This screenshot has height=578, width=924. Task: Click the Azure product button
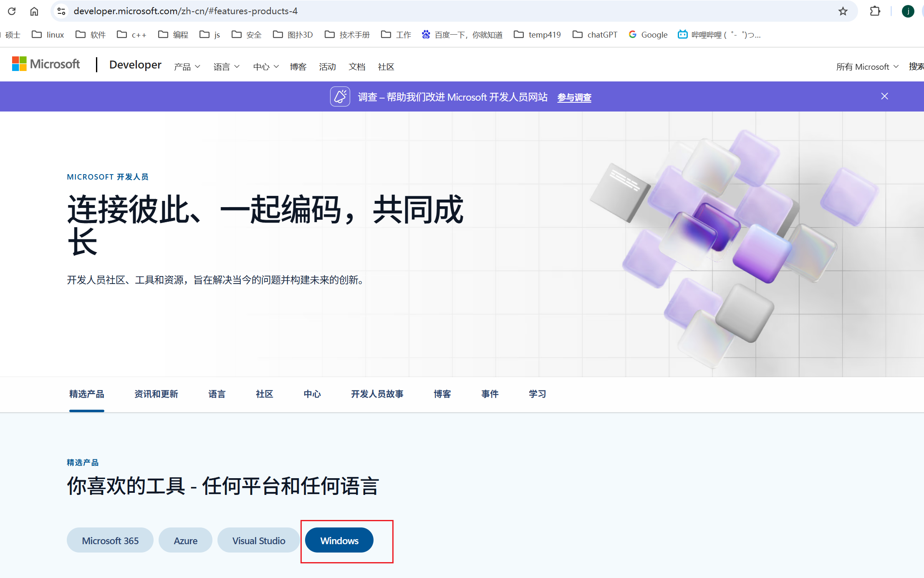point(185,540)
